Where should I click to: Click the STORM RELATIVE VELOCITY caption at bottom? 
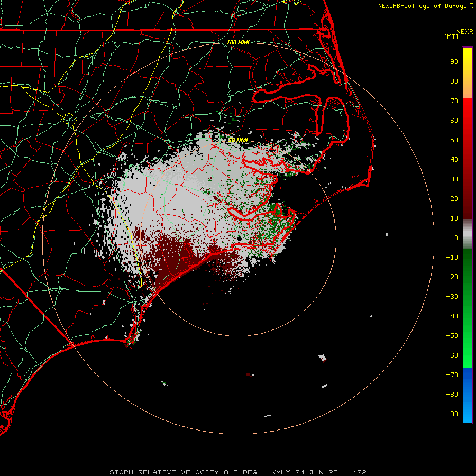click(238, 472)
